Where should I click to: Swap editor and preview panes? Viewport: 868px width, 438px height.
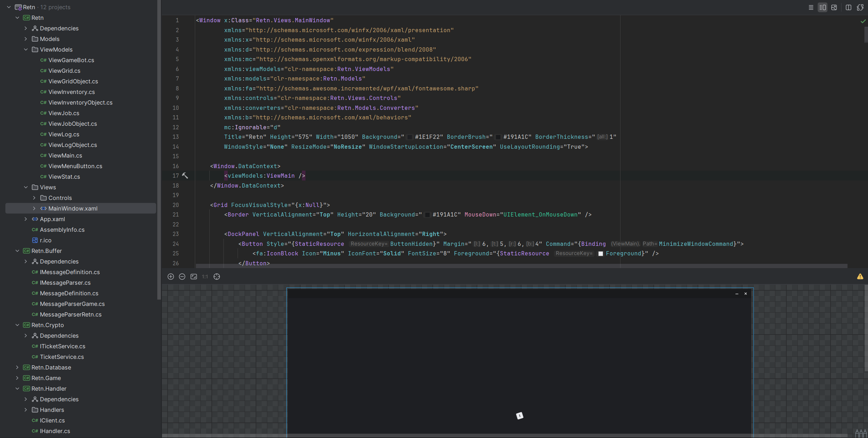pos(861,7)
